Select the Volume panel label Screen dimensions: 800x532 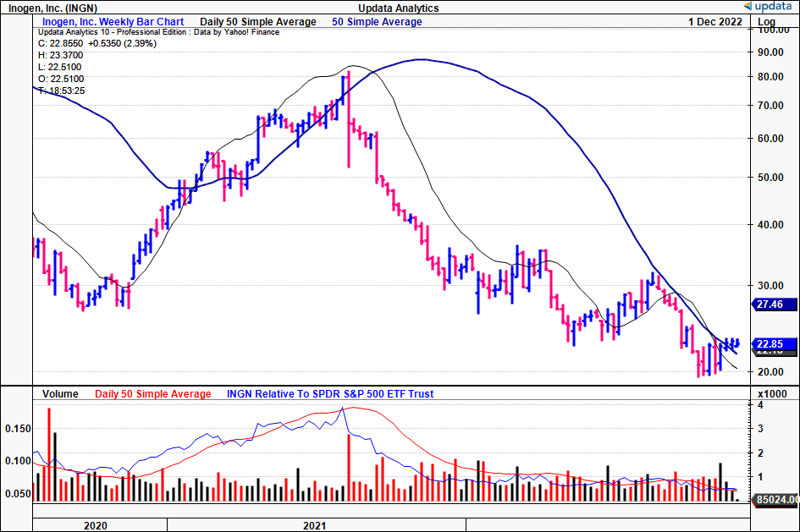60,394
